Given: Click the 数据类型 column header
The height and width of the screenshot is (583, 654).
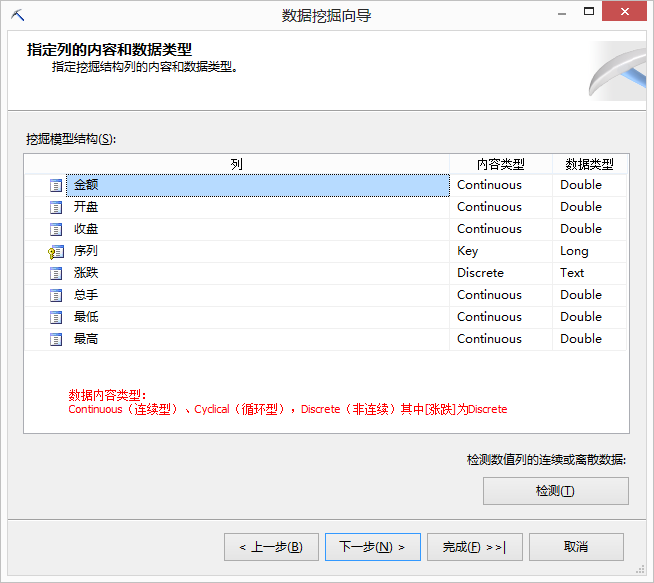Looking at the screenshot, I should tap(589, 164).
